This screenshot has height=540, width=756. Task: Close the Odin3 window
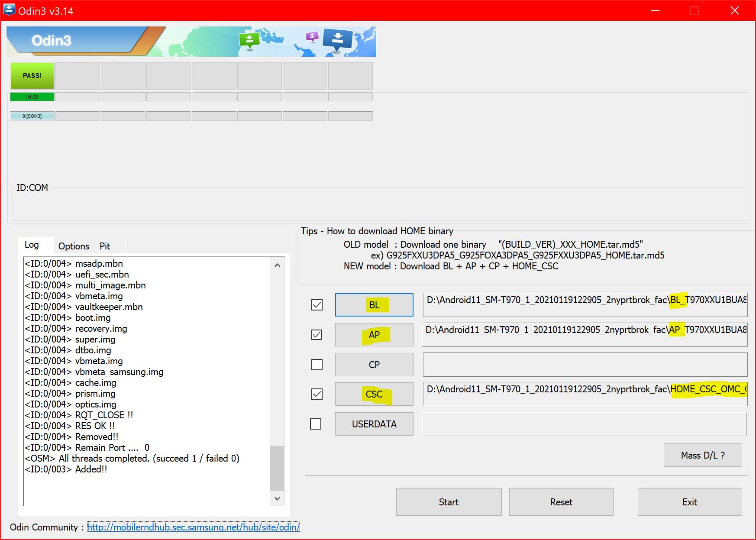tap(735, 10)
